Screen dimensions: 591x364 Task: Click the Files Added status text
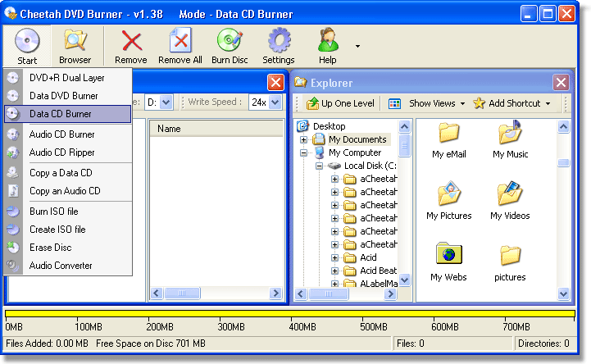point(47,344)
